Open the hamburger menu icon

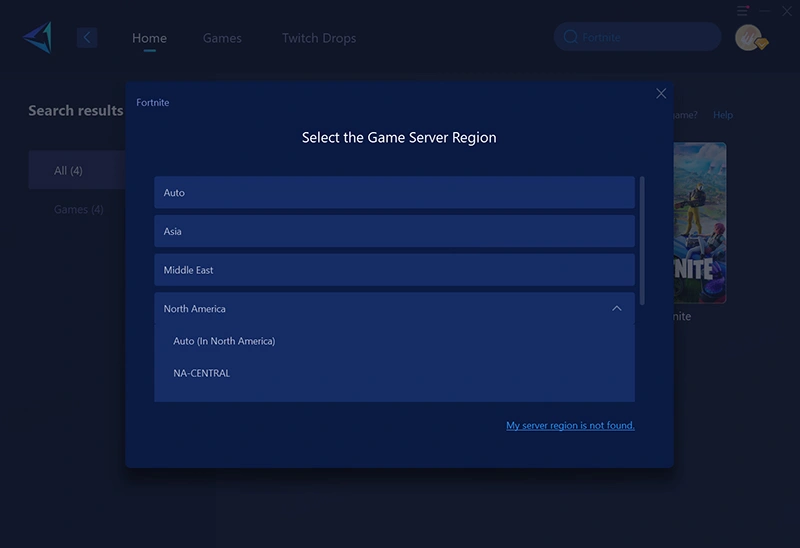click(x=743, y=10)
